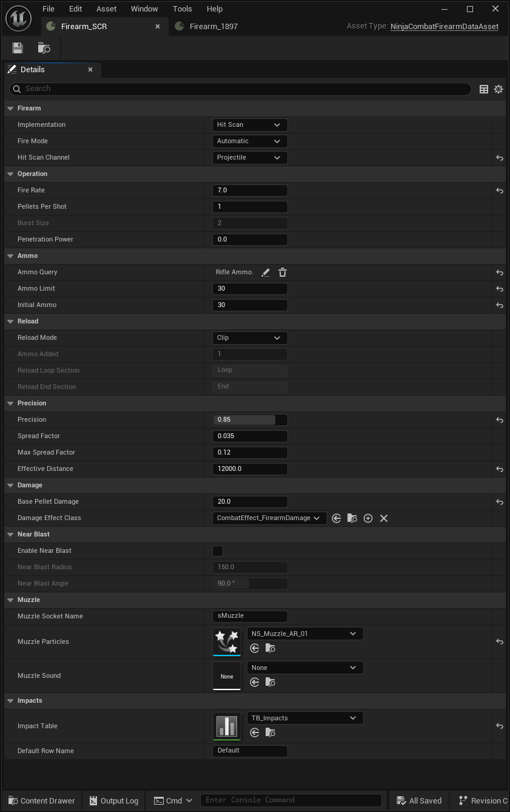Image resolution: width=510 pixels, height=812 pixels.
Task: Open the File menu
Action: click(x=49, y=9)
